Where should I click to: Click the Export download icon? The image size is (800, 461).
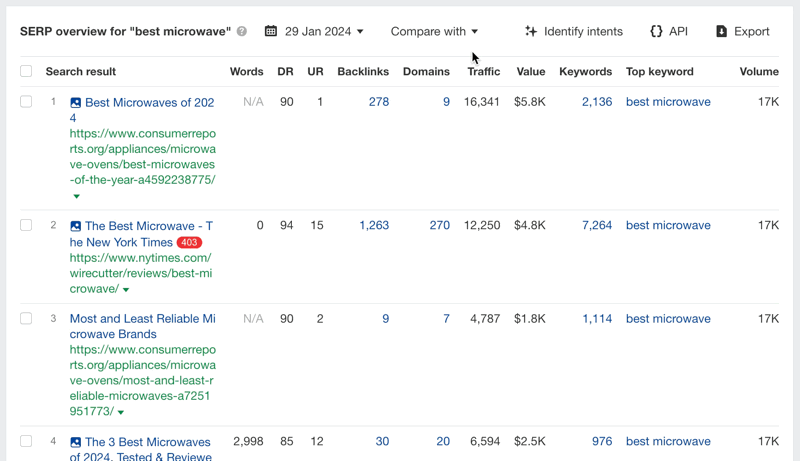[722, 32]
